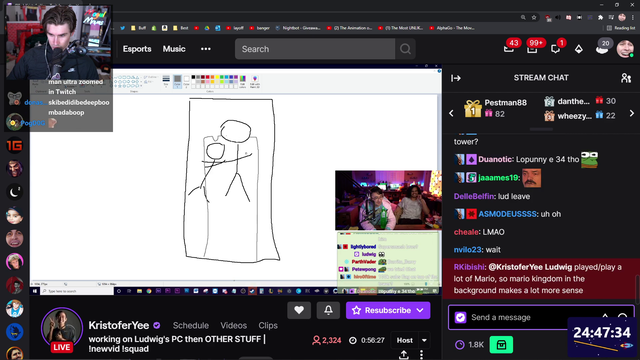Click the share stream upload icon
Image resolution: width=640 pixels, height=360 pixels.
(x=404, y=355)
